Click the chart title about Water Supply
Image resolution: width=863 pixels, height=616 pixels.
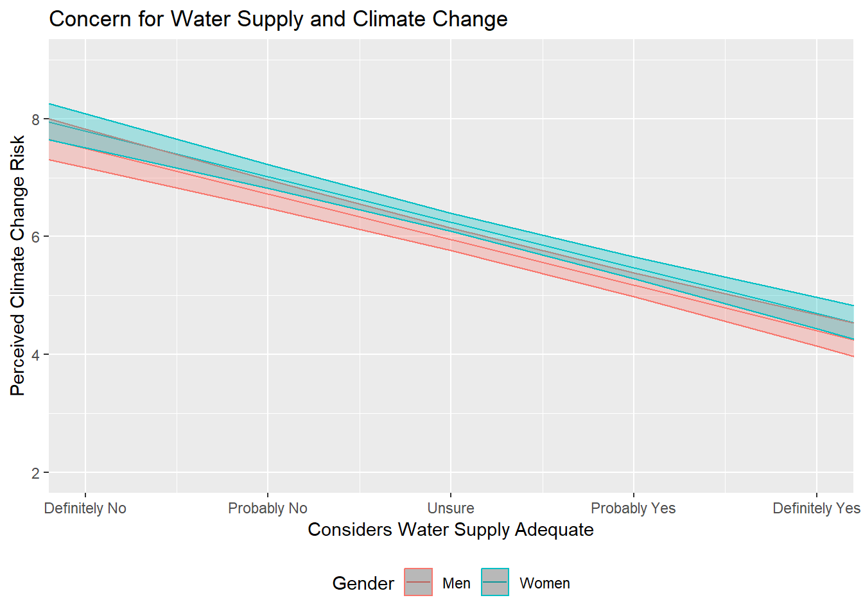(278, 19)
